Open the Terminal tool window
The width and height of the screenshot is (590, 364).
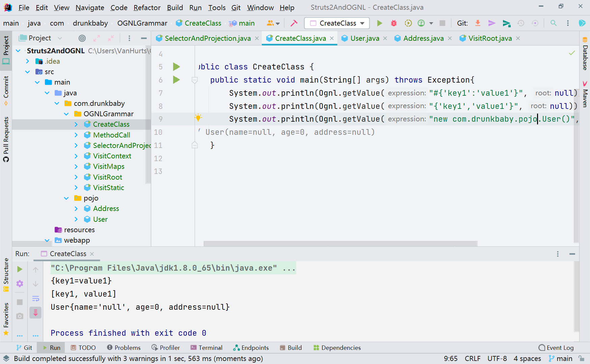(x=206, y=348)
